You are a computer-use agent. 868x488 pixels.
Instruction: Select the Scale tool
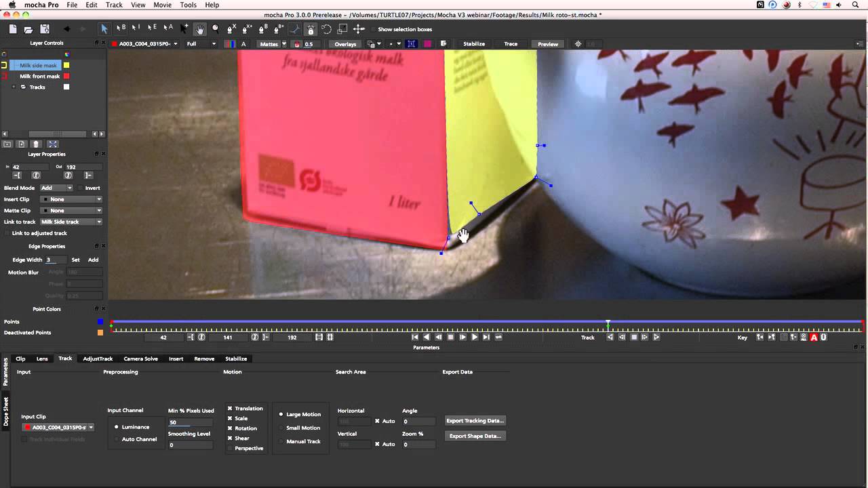coord(342,29)
